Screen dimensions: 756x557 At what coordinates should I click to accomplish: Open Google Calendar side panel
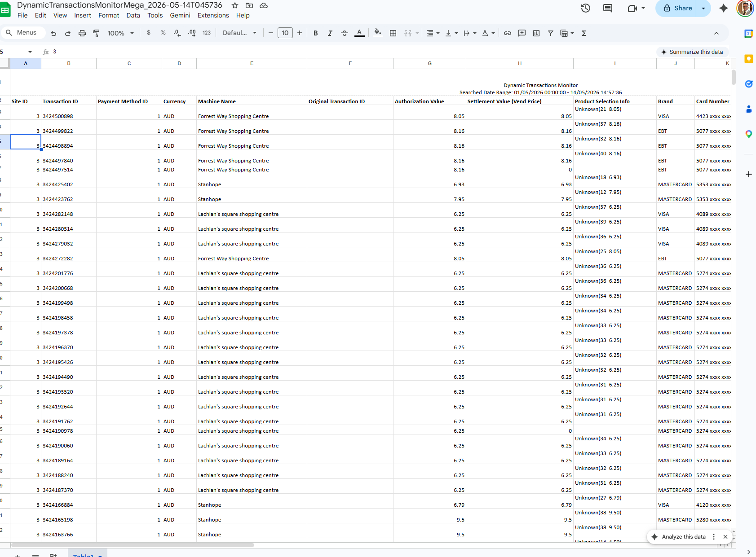click(x=748, y=34)
